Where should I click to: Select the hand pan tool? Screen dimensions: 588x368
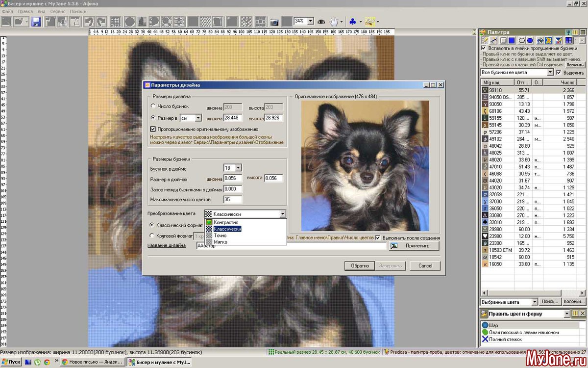334,22
